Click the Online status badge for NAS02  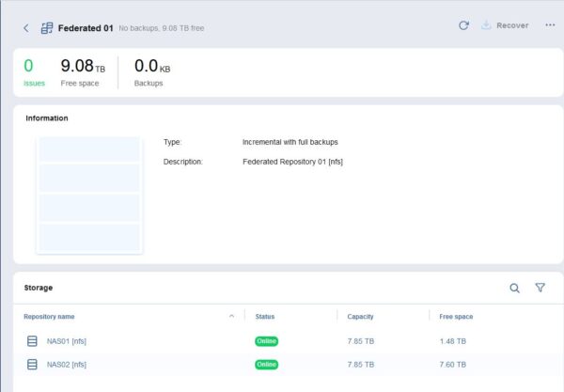(267, 365)
